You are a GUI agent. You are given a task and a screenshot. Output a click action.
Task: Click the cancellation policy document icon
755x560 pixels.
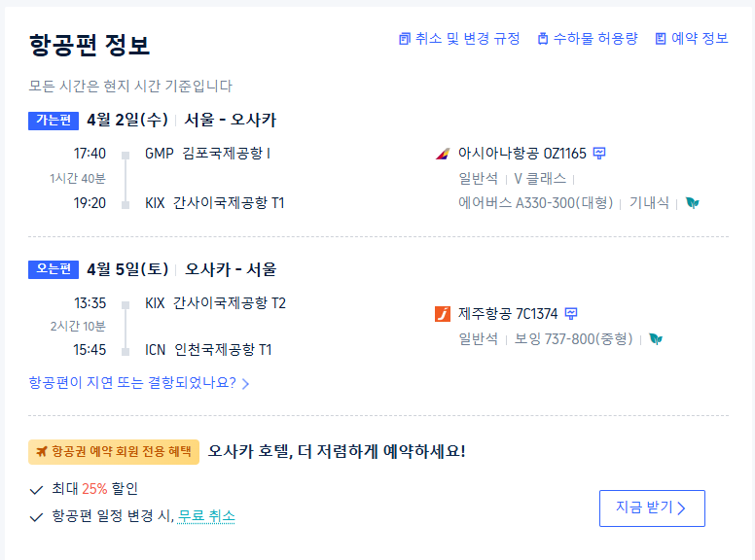point(405,39)
